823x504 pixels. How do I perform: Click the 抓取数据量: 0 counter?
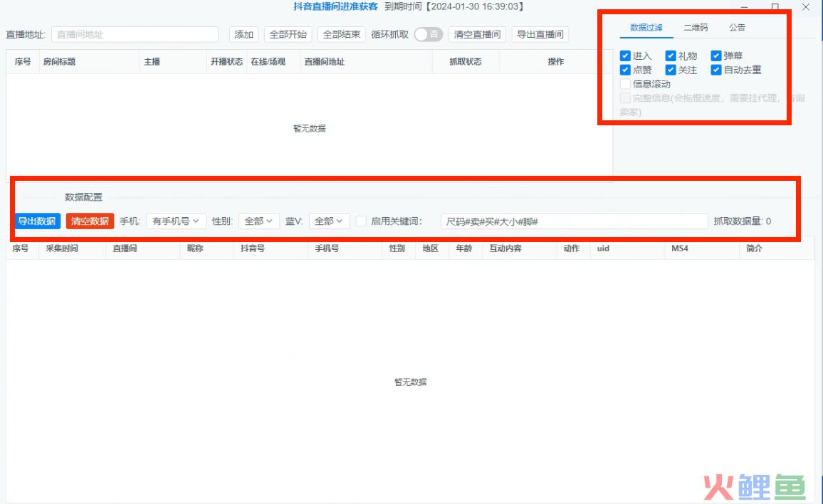(x=742, y=221)
